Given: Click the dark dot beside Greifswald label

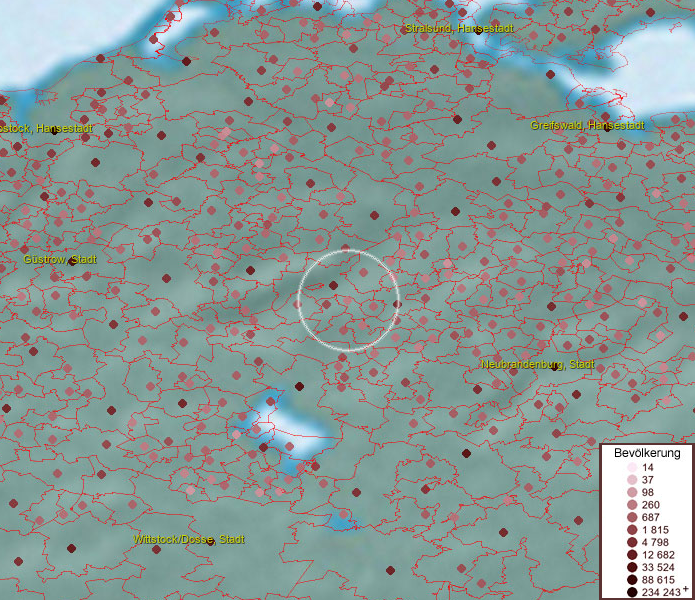Looking at the screenshot, I should [607, 128].
